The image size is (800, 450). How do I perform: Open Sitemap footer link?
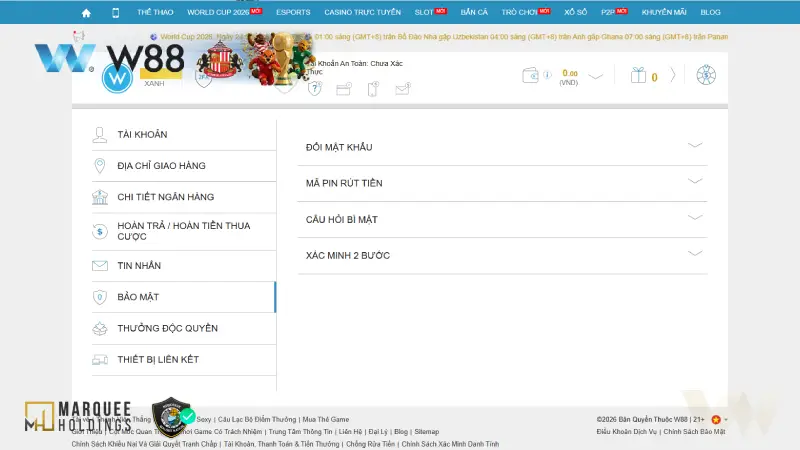427,432
